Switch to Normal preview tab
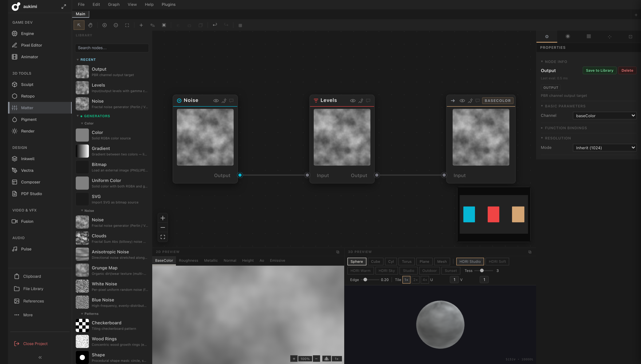 [x=230, y=260]
